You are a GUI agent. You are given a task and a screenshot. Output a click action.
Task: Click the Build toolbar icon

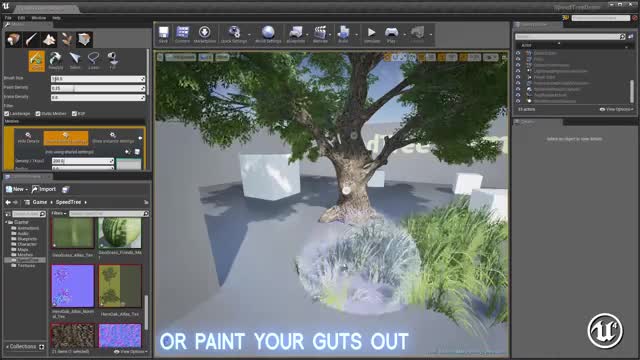pyautogui.click(x=343, y=34)
